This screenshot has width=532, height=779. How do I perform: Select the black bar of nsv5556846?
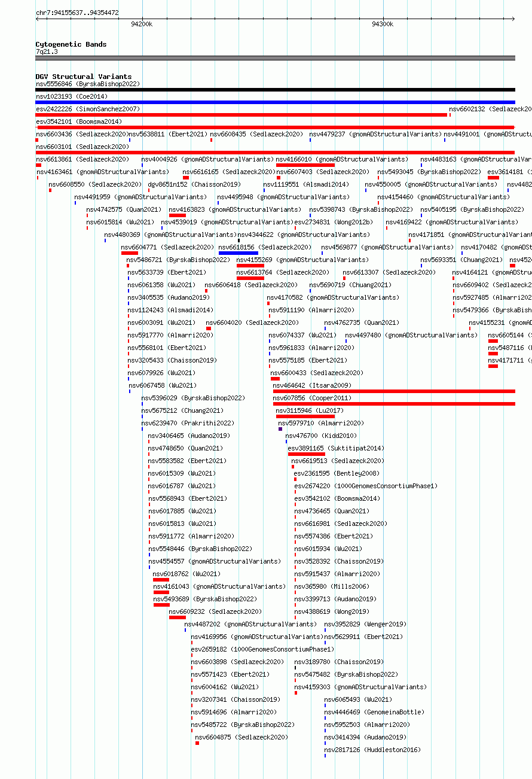(x=276, y=90)
